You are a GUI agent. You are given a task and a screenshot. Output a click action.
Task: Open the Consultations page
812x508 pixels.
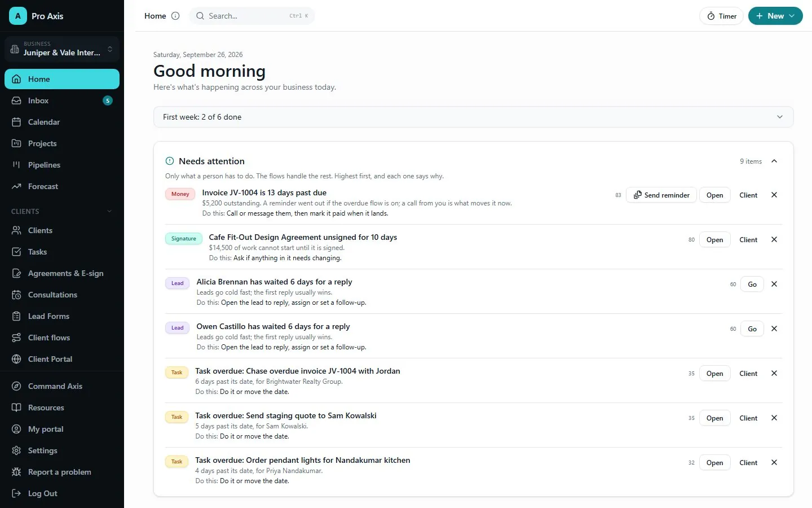(62, 295)
